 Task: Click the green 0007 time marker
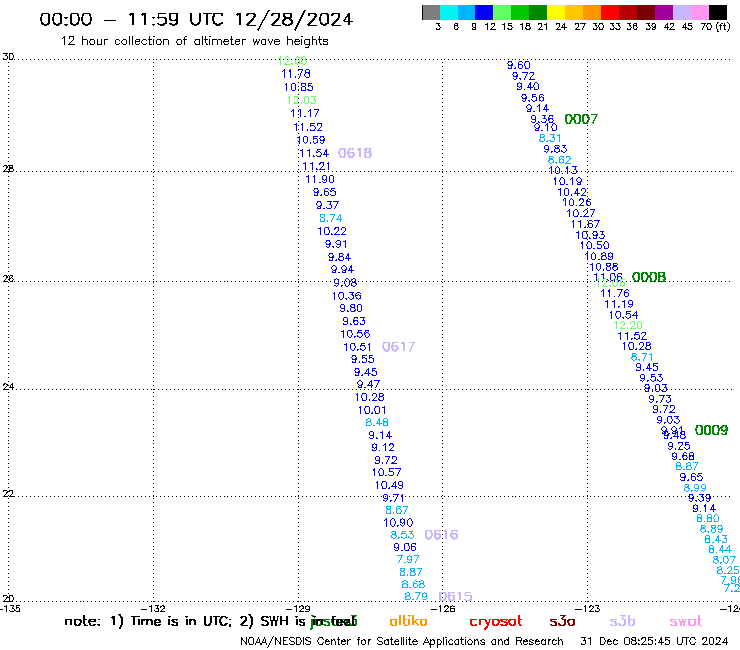tap(581, 119)
